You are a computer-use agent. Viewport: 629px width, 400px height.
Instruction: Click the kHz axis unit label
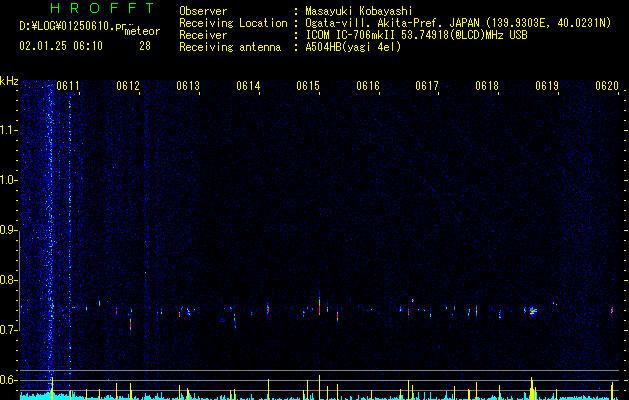coord(9,81)
